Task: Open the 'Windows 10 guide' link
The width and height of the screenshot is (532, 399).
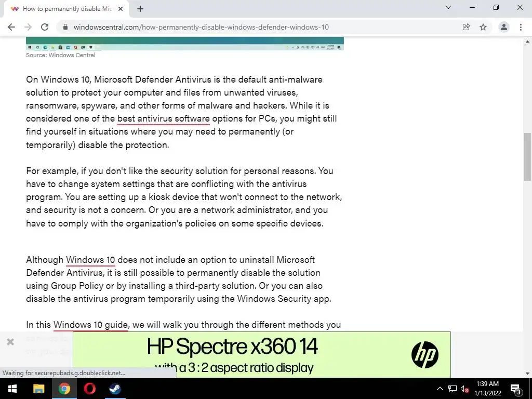Action: pyautogui.click(x=90, y=325)
